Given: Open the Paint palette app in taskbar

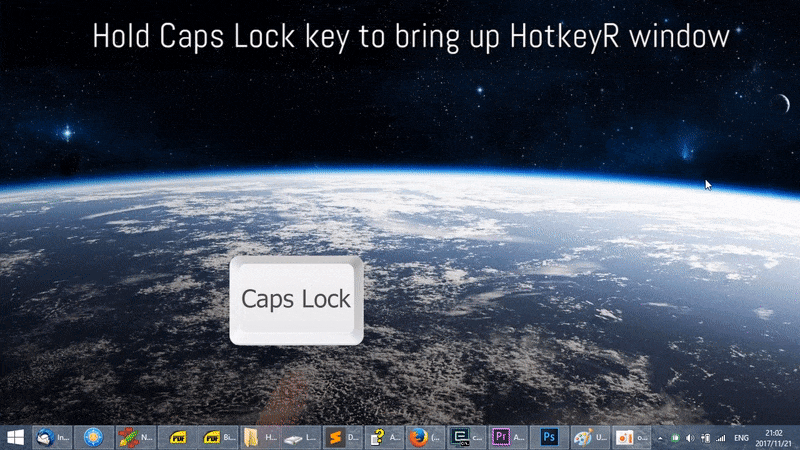Looking at the screenshot, I should 590,437.
